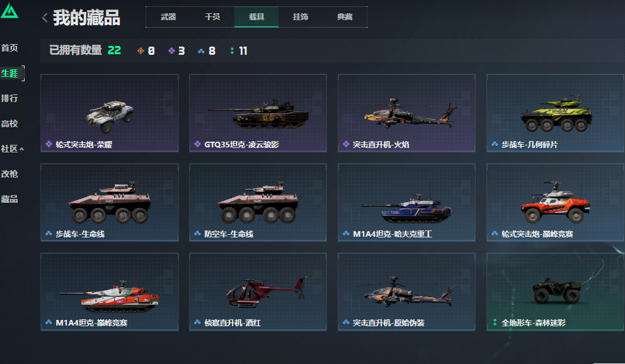Screen dimensions: 625x364
Task: Open 首页 in the sidebar
Action: 9,48
